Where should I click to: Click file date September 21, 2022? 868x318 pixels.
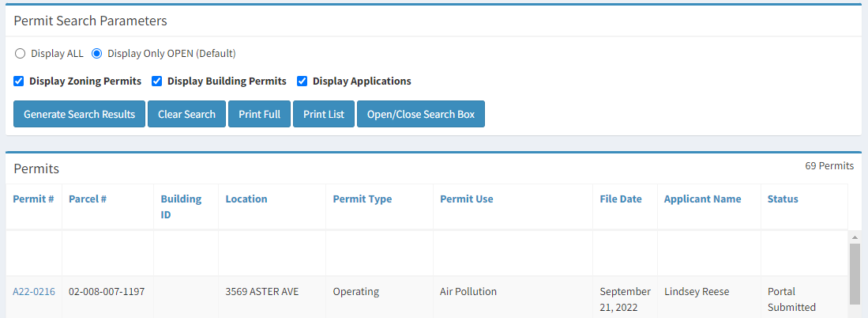point(625,299)
